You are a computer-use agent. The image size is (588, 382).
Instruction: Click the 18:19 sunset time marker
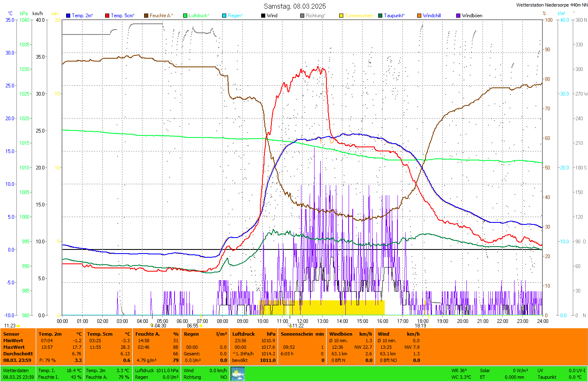(420, 326)
